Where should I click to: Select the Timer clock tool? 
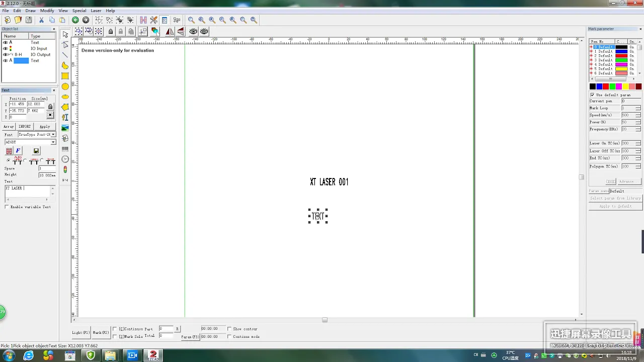[x=65, y=159]
